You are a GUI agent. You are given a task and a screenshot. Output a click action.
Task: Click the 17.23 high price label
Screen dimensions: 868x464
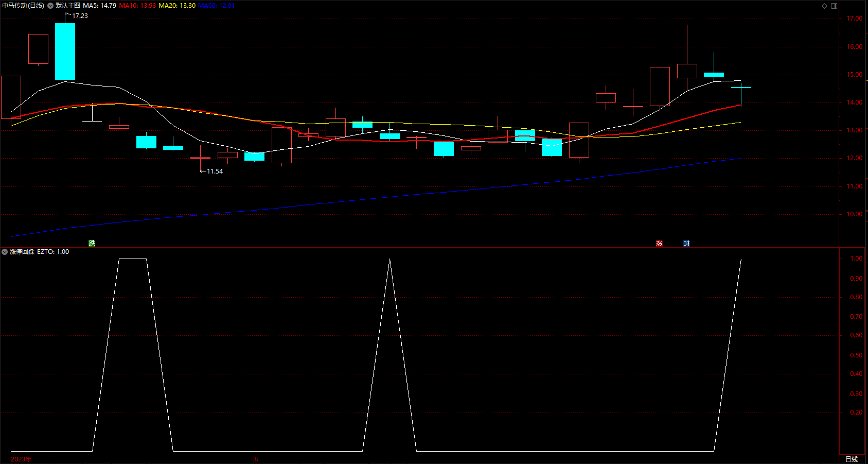pyautogui.click(x=80, y=16)
